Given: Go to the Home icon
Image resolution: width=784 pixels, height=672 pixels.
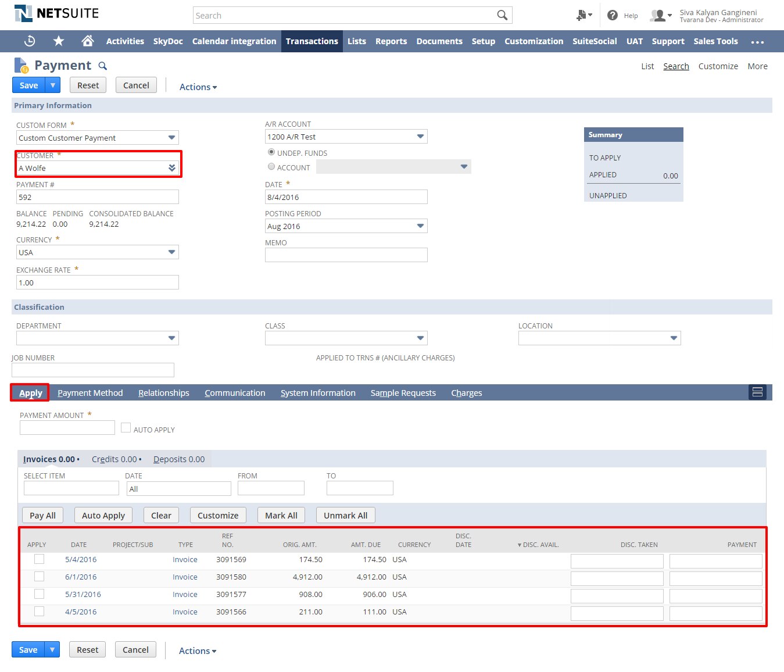Looking at the screenshot, I should pos(88,41).
